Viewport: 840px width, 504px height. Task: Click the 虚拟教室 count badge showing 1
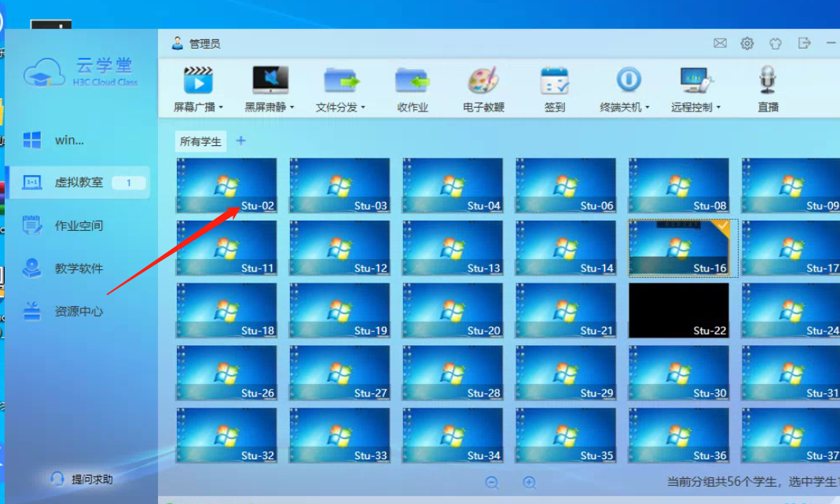(x=129, y=183)
